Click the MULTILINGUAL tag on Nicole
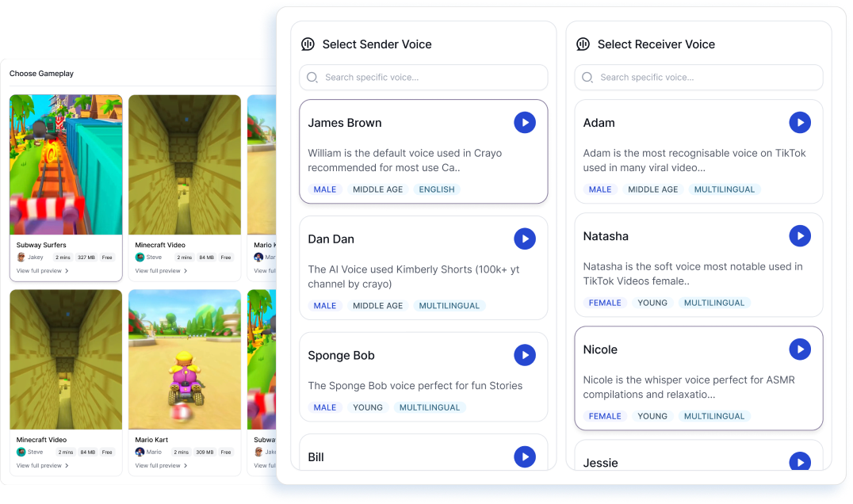This screenshot has width=853, height=504. click(713, 416)
